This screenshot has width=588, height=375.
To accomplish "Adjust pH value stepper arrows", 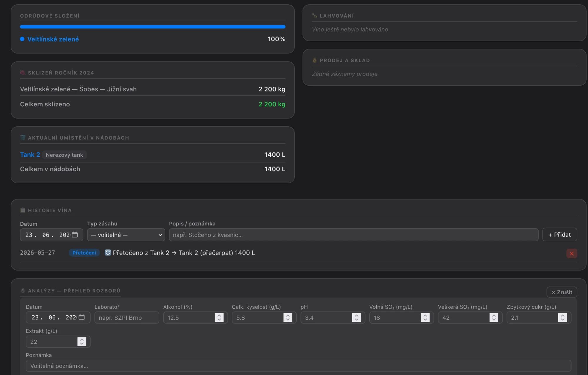I will coord(356,317).
